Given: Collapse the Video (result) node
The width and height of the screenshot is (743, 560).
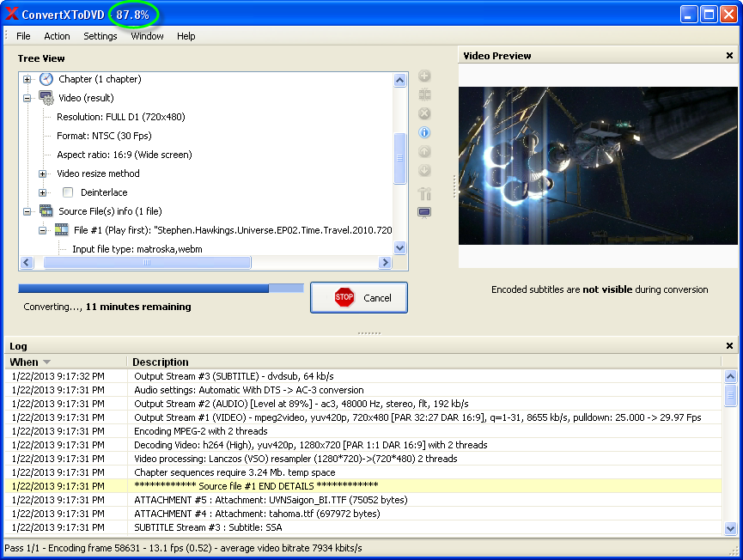Looking at the screenshot, I should [27, 98].
